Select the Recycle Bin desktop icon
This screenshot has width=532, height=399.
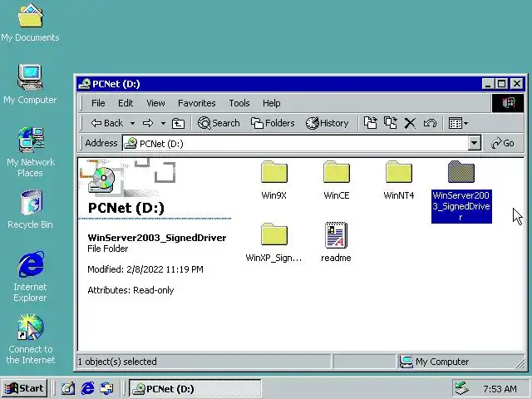pyautogui.click(x=30, y=209)
